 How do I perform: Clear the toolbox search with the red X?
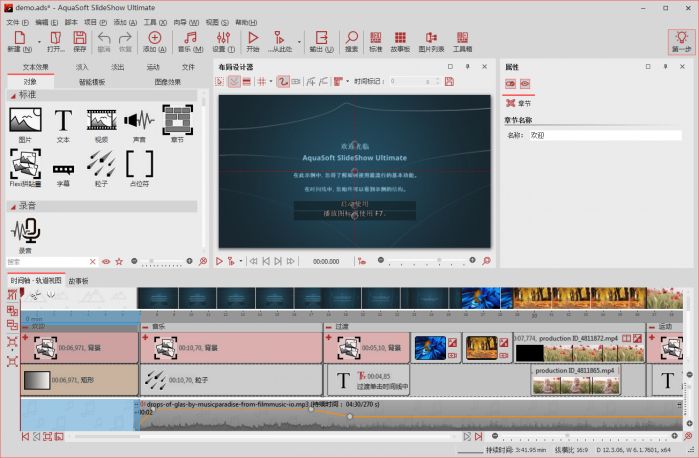pos(93,262)
